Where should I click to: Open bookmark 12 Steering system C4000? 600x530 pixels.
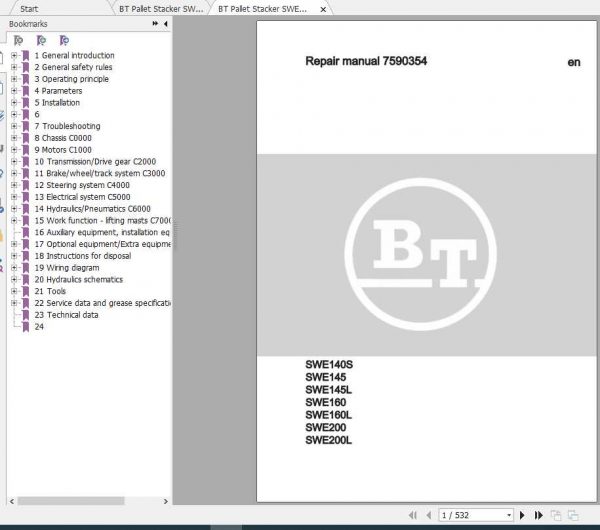pos(82,185)
